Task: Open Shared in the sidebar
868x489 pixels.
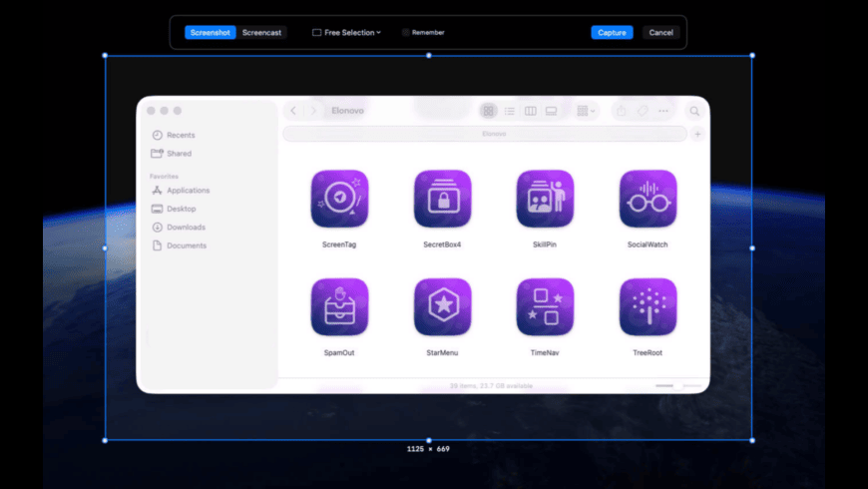Action: pos(172,154)
